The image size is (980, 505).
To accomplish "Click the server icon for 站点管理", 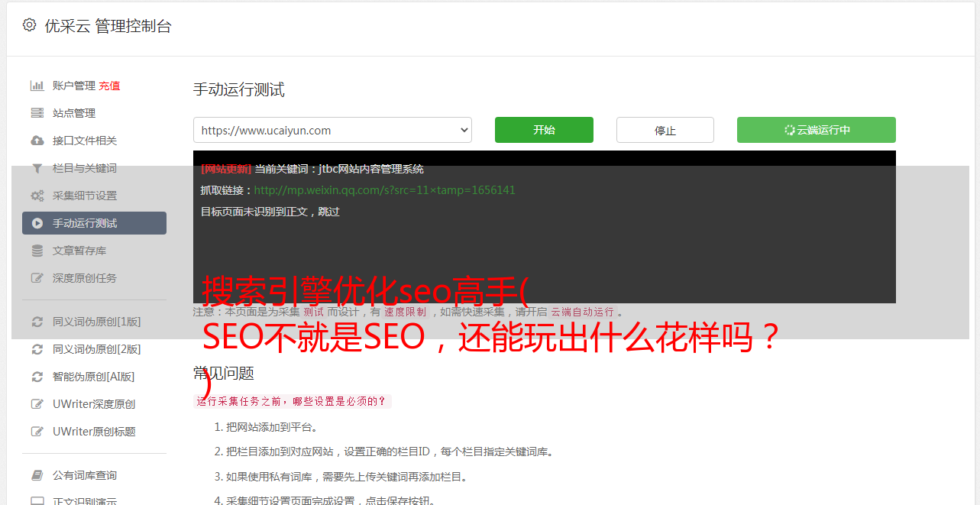I will coord(37,113).
